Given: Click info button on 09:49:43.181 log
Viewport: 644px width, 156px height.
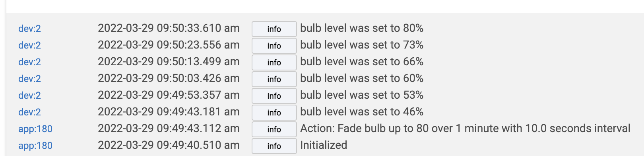Looking at the screenshot, I should click(274, 113).
